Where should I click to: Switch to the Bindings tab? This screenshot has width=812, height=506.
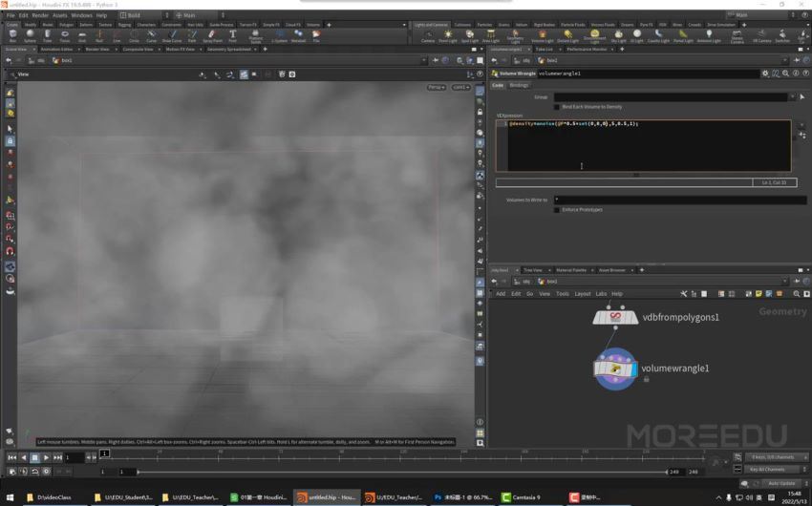(519, 85)
